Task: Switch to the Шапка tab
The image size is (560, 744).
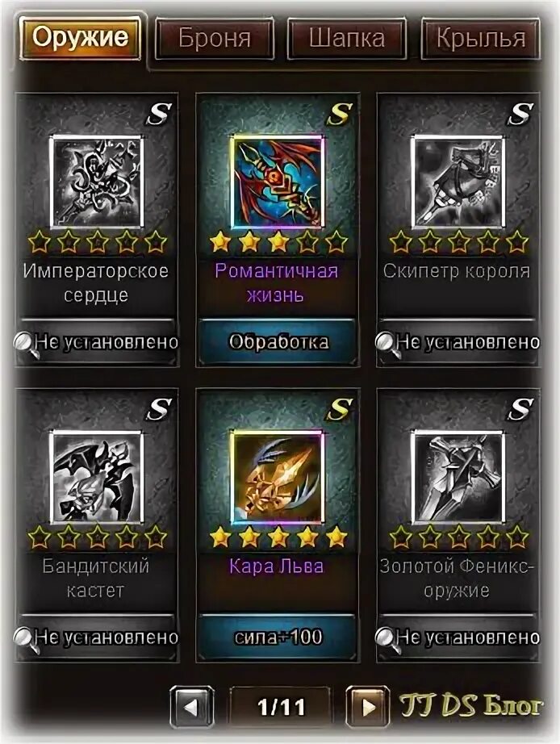Action: coord(347,39)
